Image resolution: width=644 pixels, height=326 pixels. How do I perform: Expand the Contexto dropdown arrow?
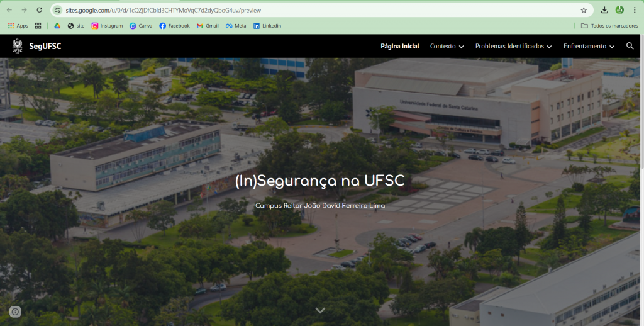click(x=461, y=47)
